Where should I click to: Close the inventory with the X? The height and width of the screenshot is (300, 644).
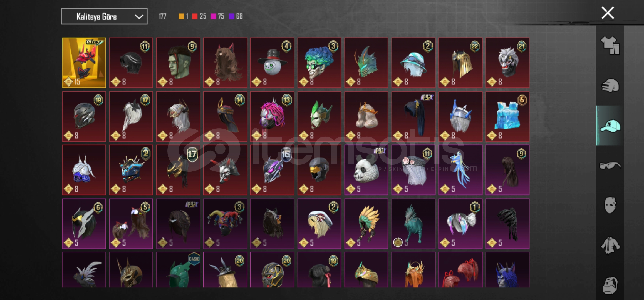608,13
